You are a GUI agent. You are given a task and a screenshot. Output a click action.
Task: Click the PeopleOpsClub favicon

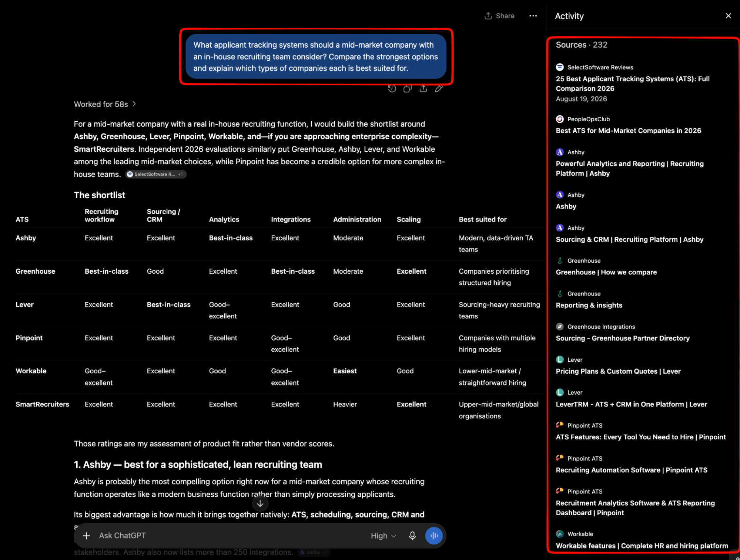(559, 119)
